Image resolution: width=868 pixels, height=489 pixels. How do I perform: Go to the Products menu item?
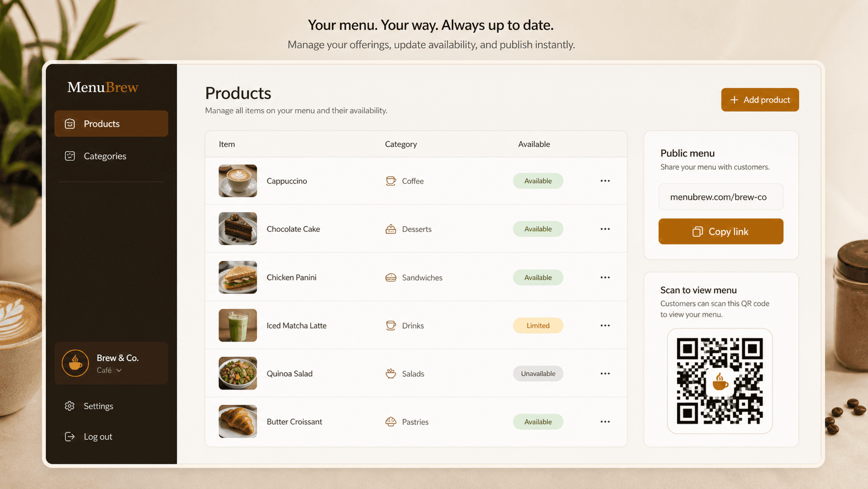pyautogui.click(x=111, y=124)
